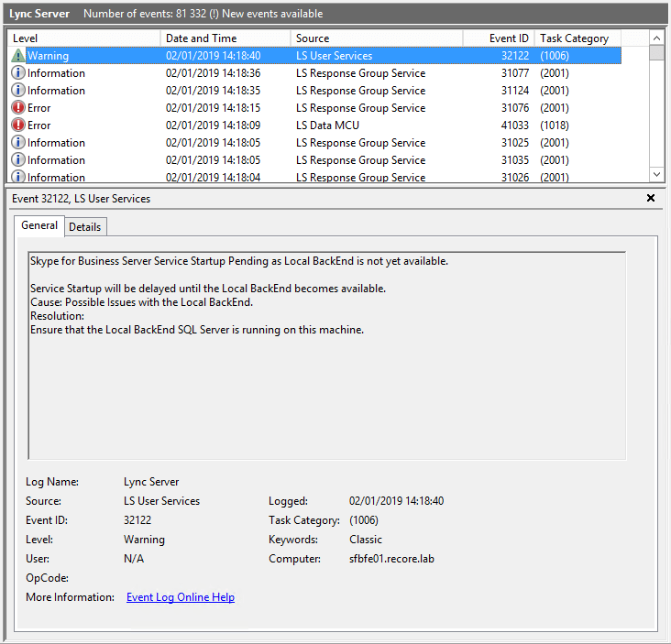671x644 pixels.
Task: Click the Lync Server log name value
Action: (x=151, y=482)
